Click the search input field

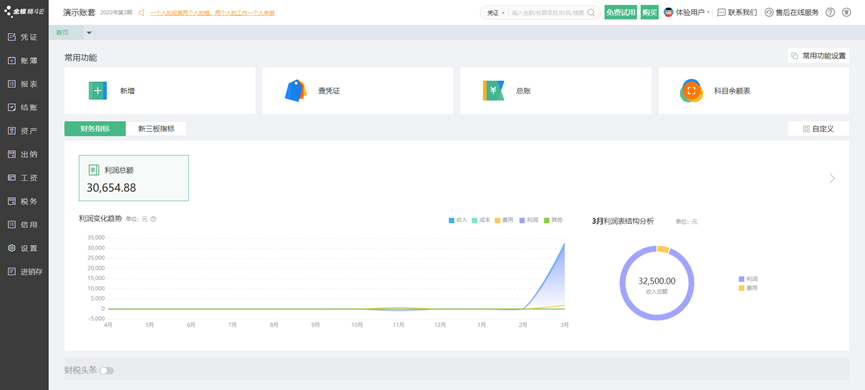[x=547, y=13]
